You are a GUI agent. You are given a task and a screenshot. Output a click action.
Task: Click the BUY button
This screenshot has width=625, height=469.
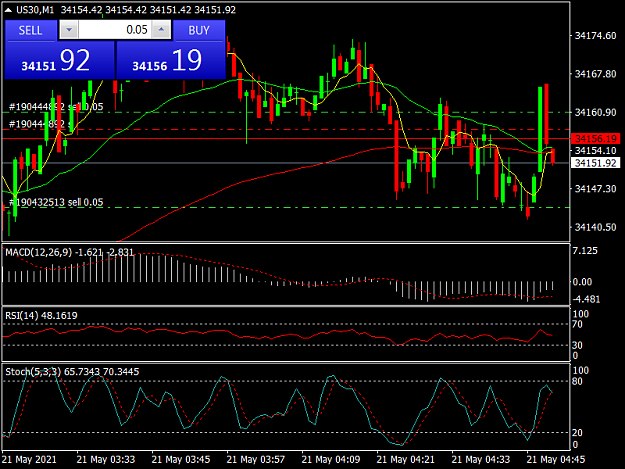(199, 30)
